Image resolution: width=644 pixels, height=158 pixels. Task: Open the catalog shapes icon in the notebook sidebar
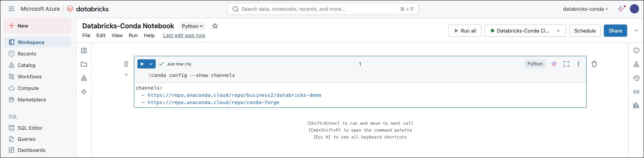(x=84, y=78)
